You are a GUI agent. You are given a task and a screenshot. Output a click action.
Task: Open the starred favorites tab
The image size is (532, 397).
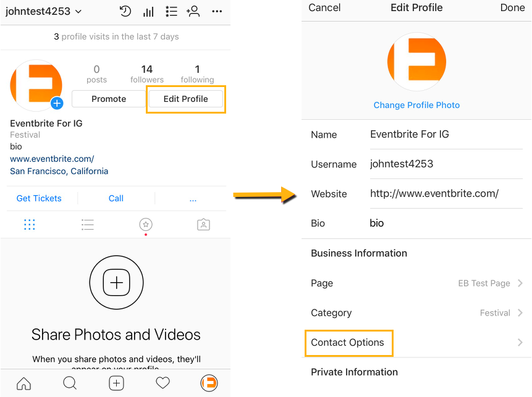click(146, 225)
